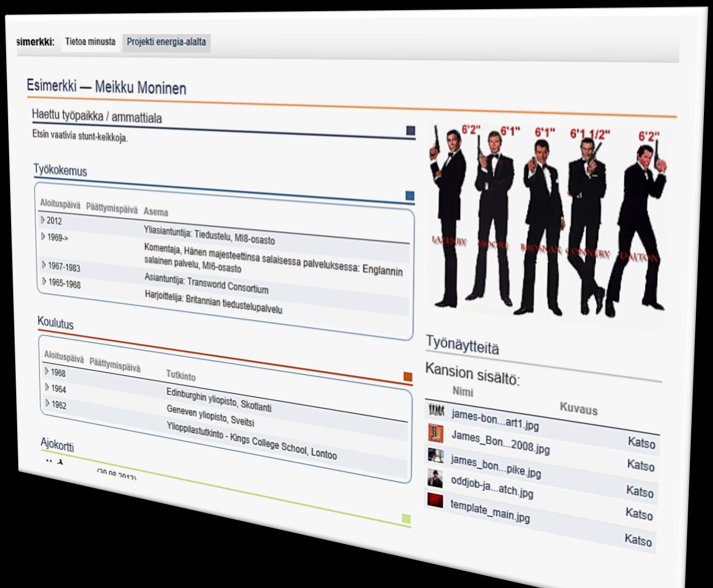Click the Ajokortti section heading
The height and width of the screenshot is (588, 713).
pyautogui.click(x=57, y=445)
